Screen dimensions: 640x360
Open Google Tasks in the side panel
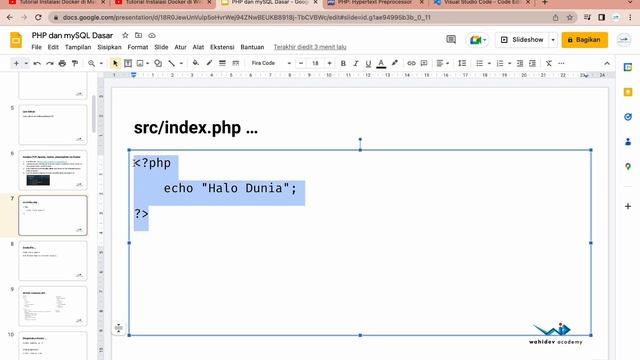coord(628,117)
